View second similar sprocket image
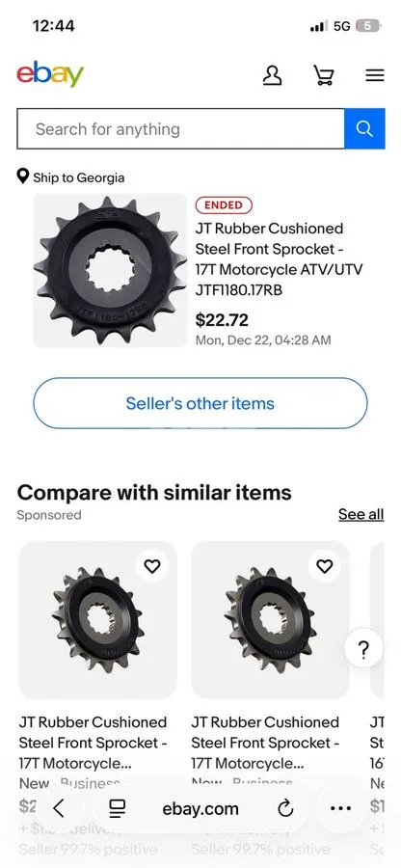The width and height of the screenshot is (401, 868). coord(271,620)
